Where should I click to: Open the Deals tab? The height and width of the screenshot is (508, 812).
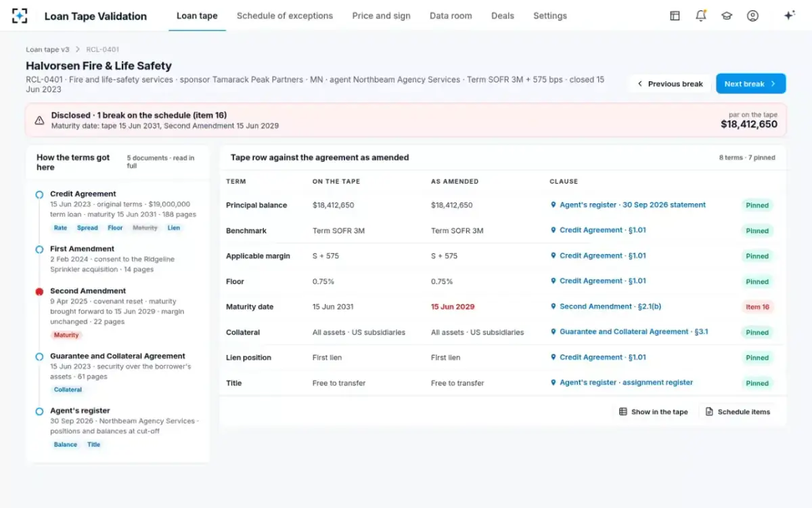point(503,16)
